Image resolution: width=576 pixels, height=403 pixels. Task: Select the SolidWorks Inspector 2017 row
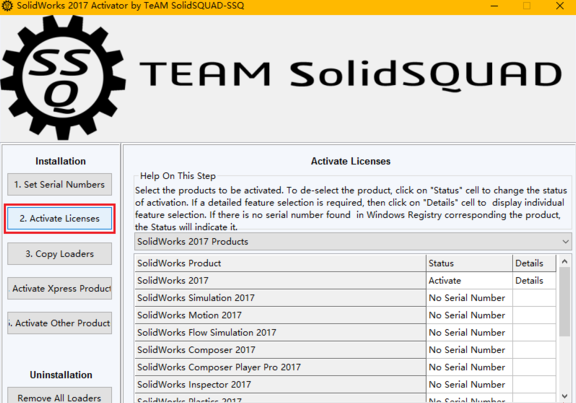coord(280,384)
